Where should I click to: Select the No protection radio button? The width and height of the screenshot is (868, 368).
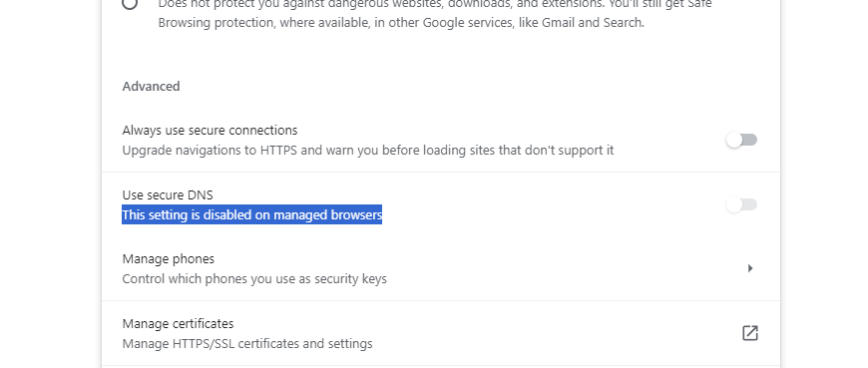point(130,3)
